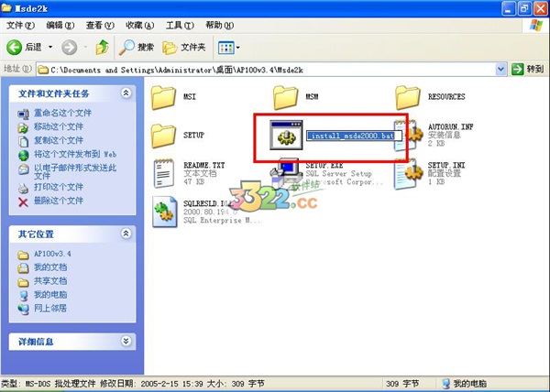Click the status bar 我的电脑 zone
This screenshot has height=392, width=550.
pyautogui.click(x=465, y=384)
